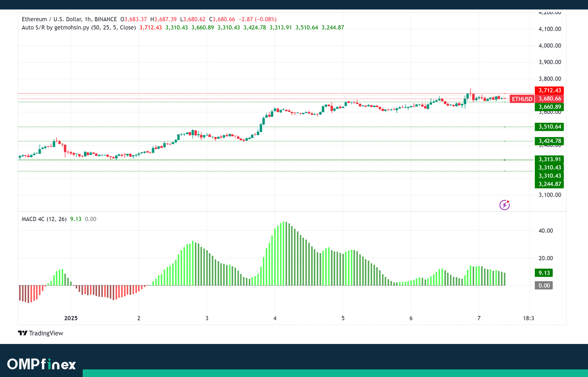Select the day 7 label on time axis
588x377 pixels.
pos(479,318)
